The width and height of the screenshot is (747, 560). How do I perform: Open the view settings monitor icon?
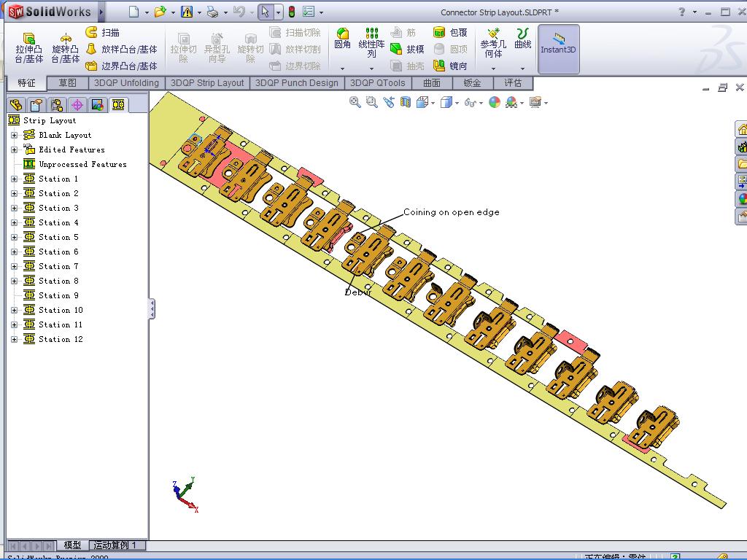point(535,102)
